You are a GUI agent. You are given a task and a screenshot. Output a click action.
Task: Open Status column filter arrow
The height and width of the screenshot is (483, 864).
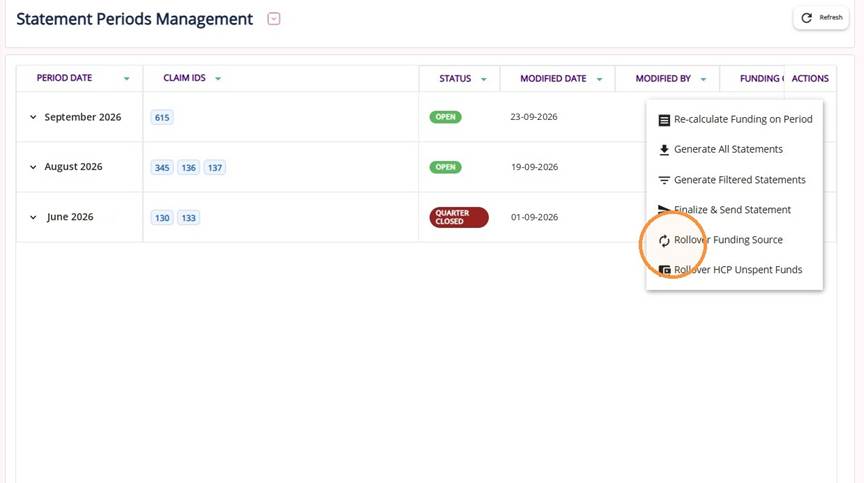tap(484, 79)
